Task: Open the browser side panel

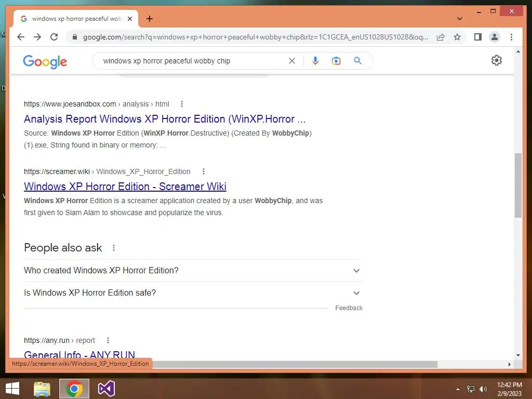Action: pyautogui.click(x=478, y=37)
